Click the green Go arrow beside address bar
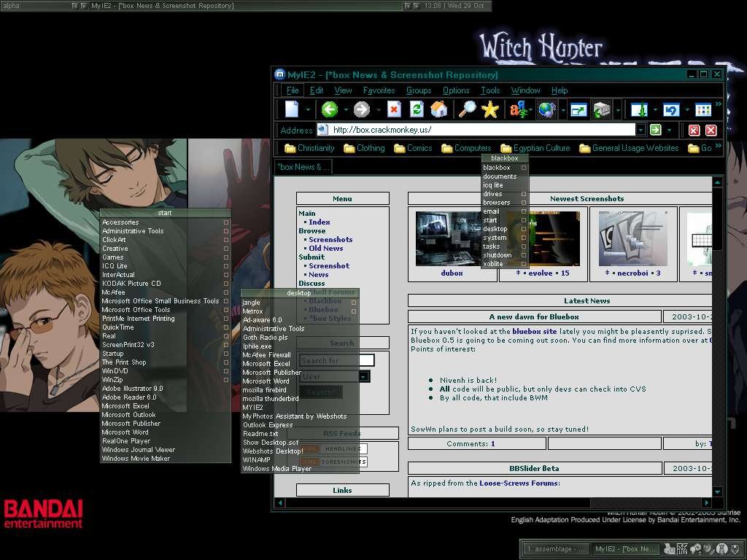 (x=656, y=130)
